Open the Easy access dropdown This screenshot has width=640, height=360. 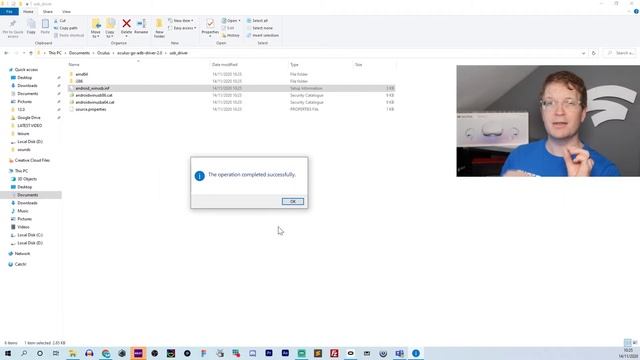(182, 28)
